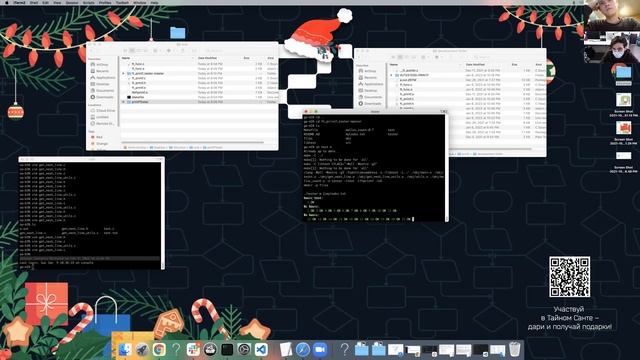This screenshot has width=640, height=360.
Task: Open Downloads in left Finder sidebar
Action: point(102,97)
